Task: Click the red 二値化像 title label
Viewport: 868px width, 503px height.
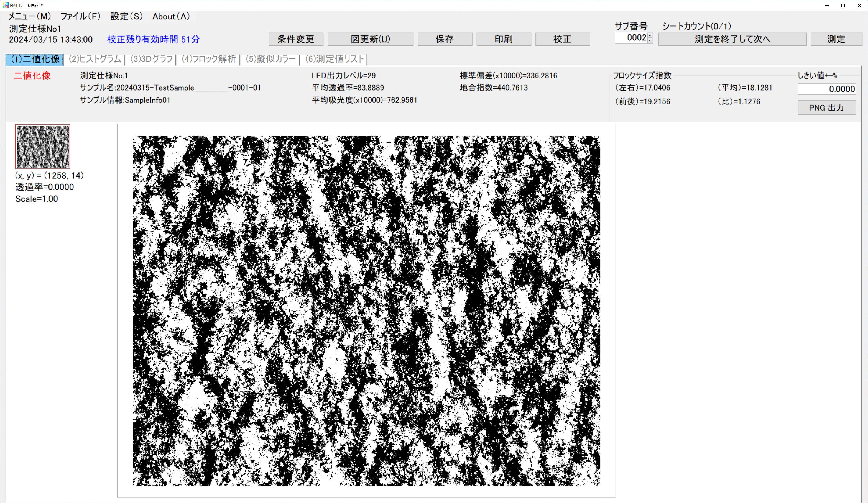Action: point(32,75)
